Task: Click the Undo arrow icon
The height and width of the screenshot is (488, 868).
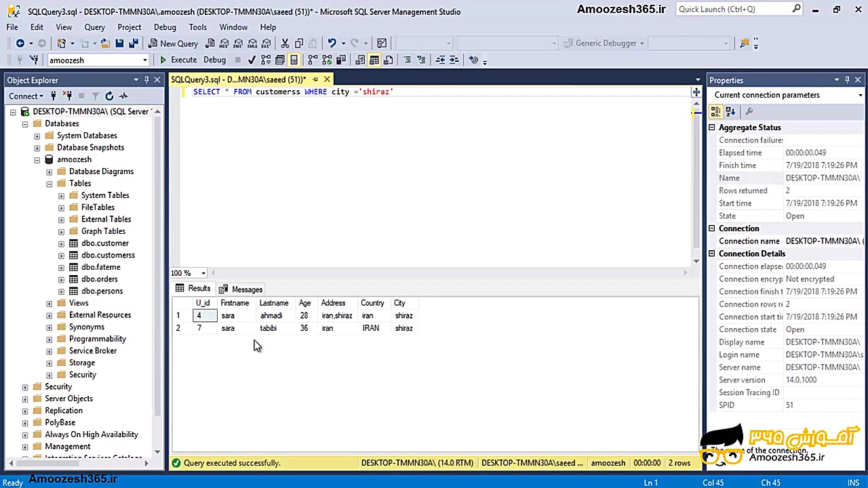Action: [x=332, y=43]
